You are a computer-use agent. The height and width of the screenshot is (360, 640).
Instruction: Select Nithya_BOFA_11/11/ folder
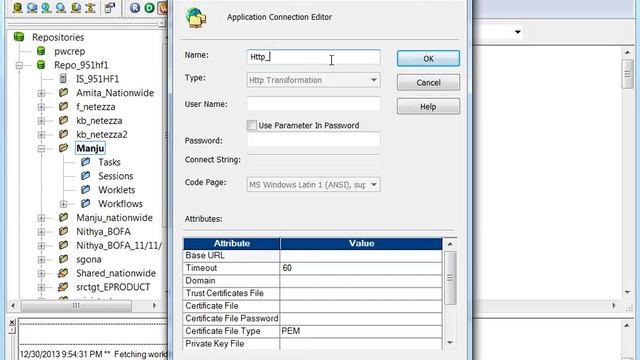click(x=119, y=245)
